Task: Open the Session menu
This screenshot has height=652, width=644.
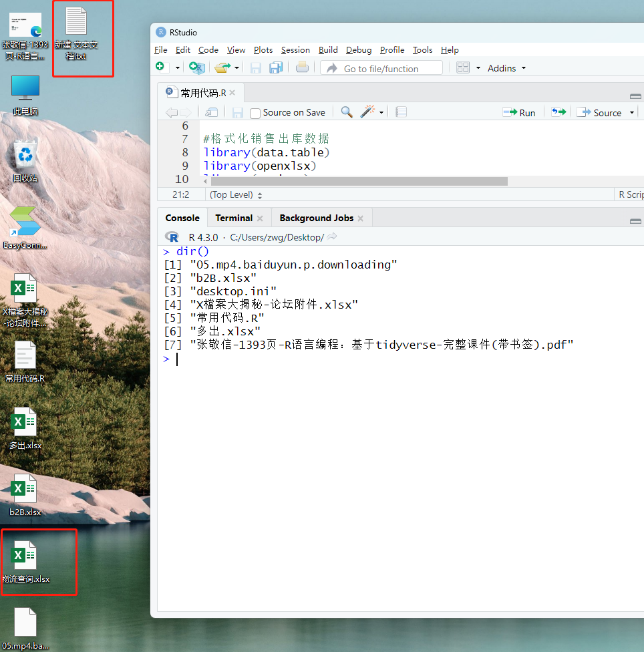Action: 295,50
